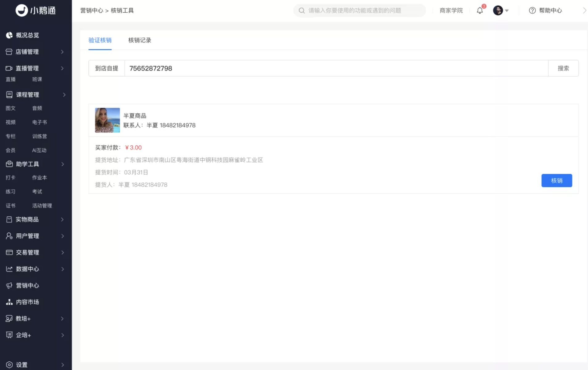Viewport: 588px width, 370px height.
Task: Click the 小鹅通 logo
Action: tap(36, 10)
